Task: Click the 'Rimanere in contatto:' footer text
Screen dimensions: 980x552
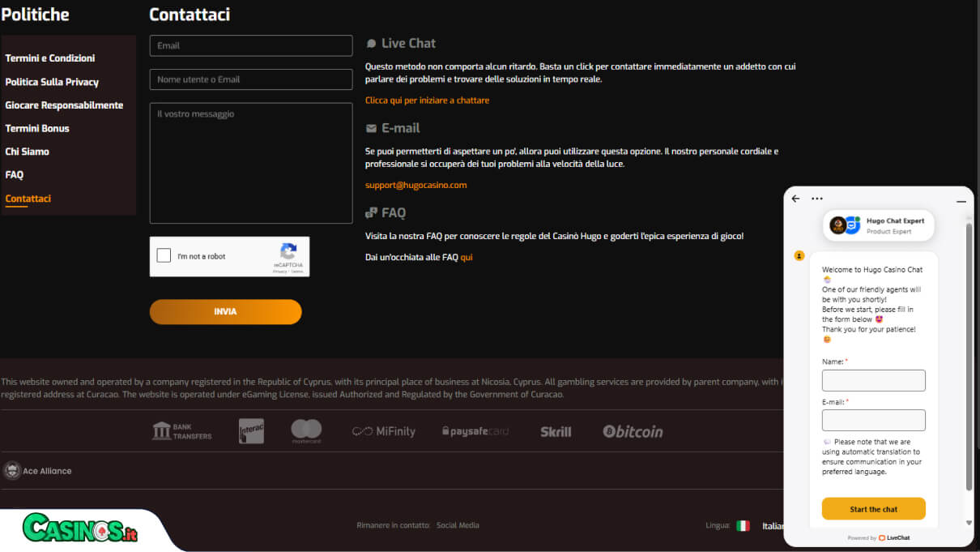Action: (393, 525)
